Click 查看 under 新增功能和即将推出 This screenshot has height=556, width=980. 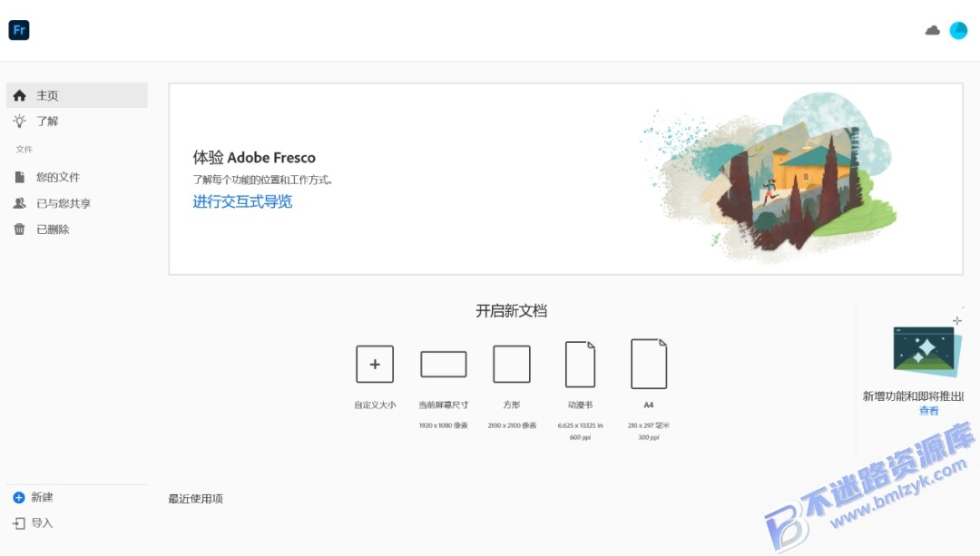click(928, 410)
